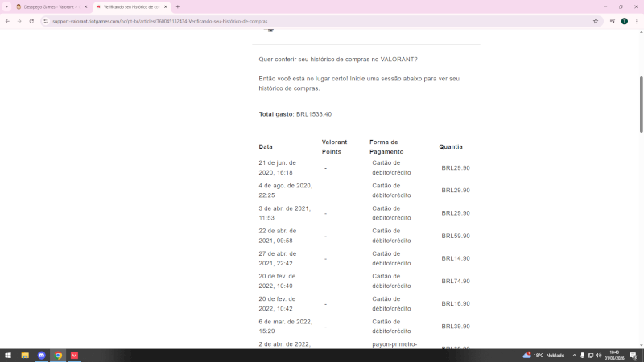Click the Quantia column header
This screenshot has width=644, height=362.
pos(451,146)
